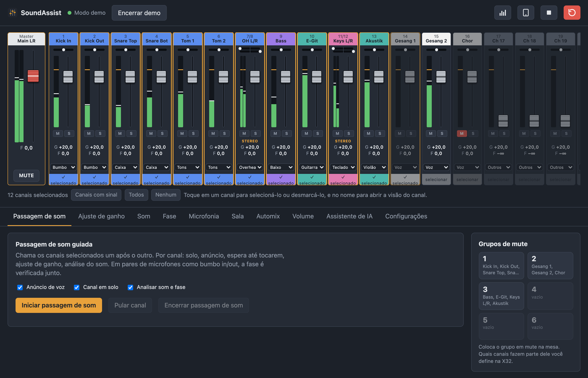Click Iniciar passagem de som button
Screen dimensions: 588x378
[x=59, y=305]
